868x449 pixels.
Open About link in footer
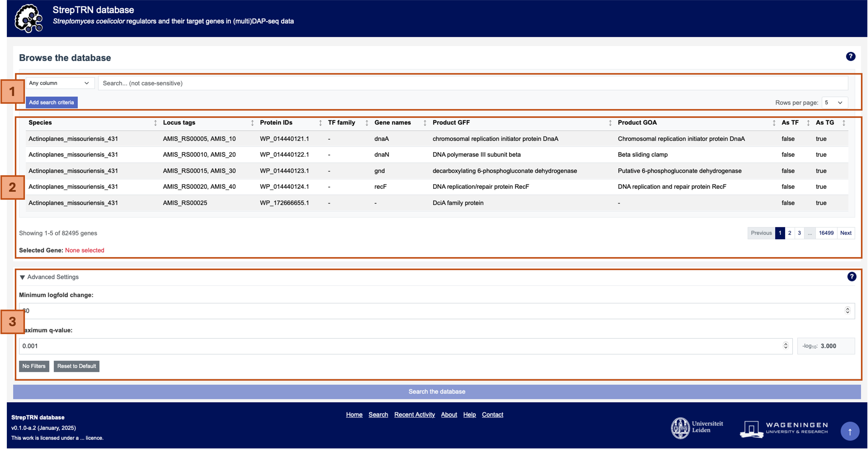[x=449, y=415]
